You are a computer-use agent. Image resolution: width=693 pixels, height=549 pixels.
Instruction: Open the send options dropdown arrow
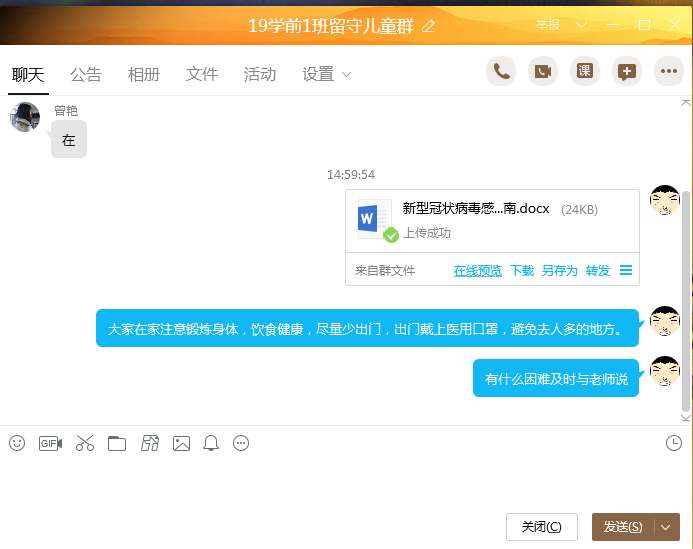666,527
